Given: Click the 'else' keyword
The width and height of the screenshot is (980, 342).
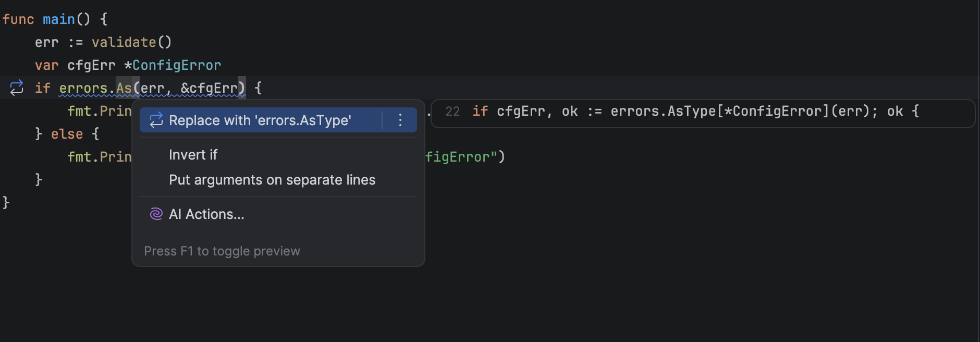Looking at the screenshot, I should (x=67, y=134).
